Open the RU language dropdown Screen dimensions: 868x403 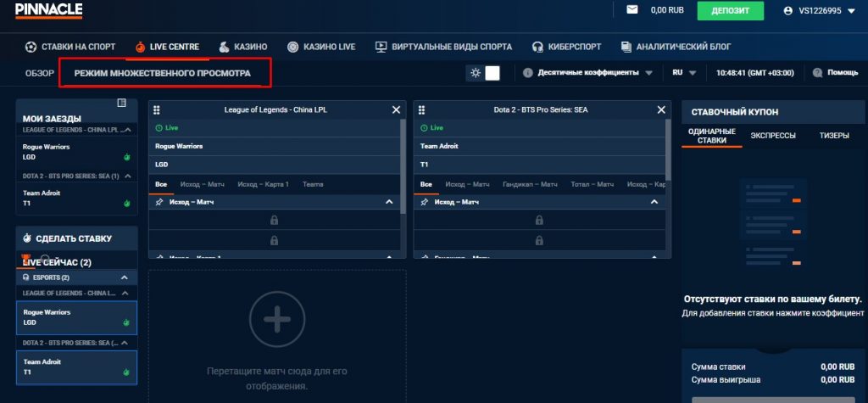pos(684,73)
